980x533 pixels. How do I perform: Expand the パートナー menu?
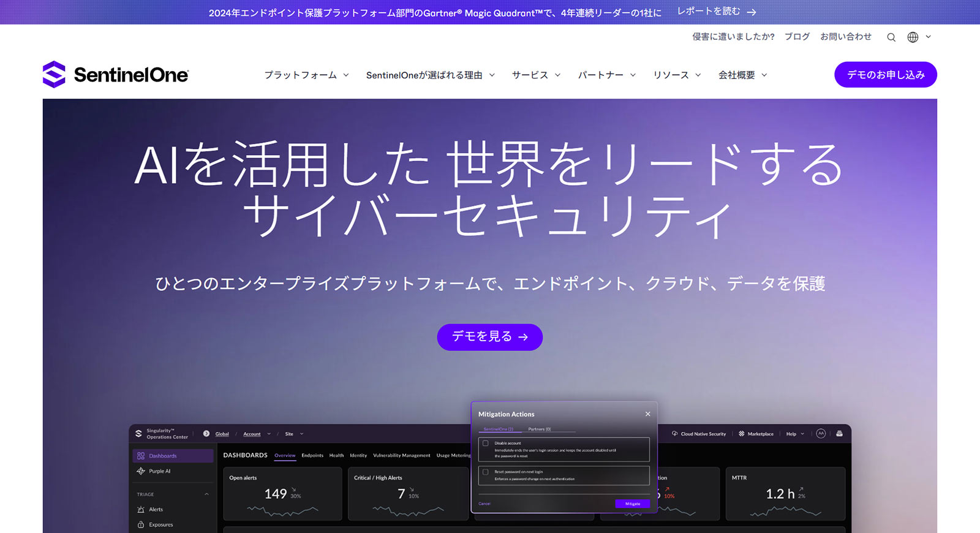[607, 75]
